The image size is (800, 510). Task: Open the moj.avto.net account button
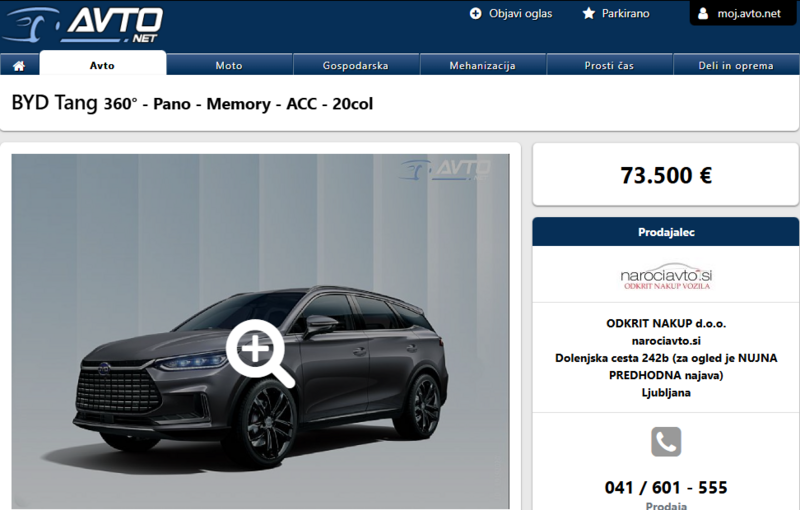coord(744,13)
